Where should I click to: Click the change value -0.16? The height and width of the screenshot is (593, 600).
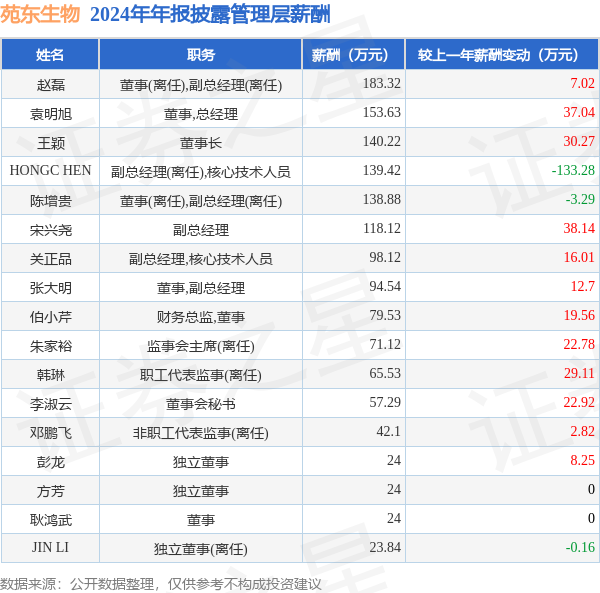pyautogui.click(x=580, y=547)
